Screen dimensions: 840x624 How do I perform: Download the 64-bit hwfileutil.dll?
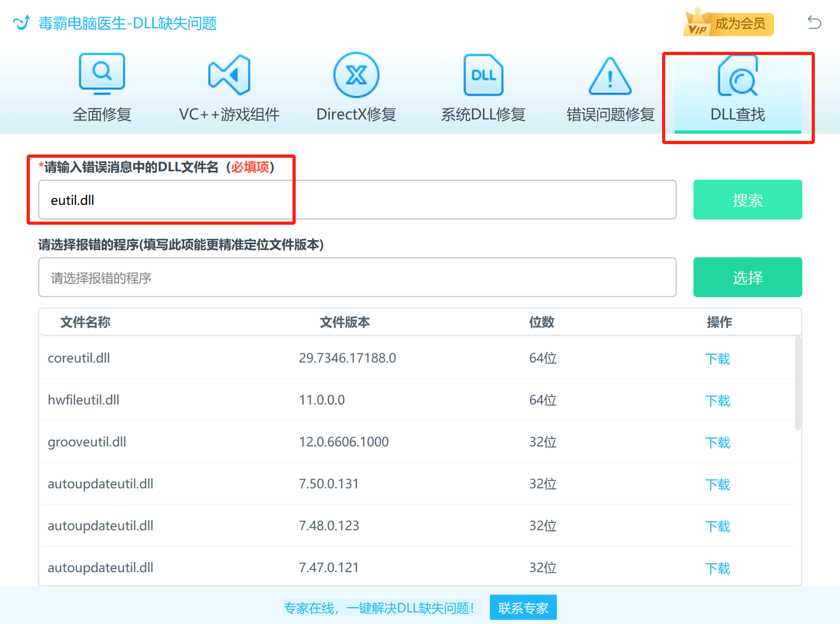point(717,400)
